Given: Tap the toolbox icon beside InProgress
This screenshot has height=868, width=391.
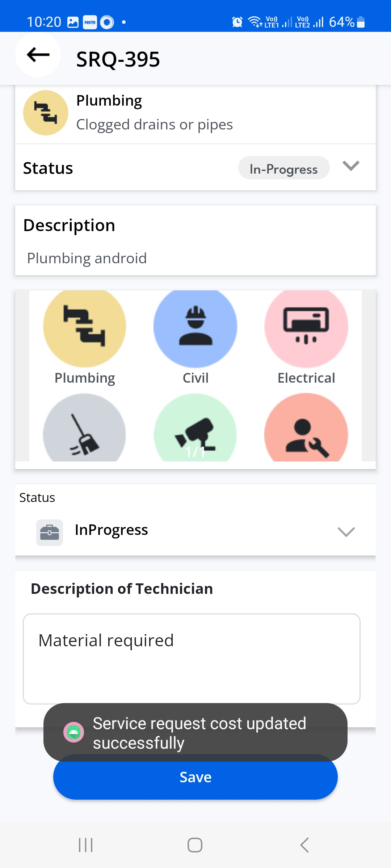Looking at the screenshot, I should click(50, 532).
